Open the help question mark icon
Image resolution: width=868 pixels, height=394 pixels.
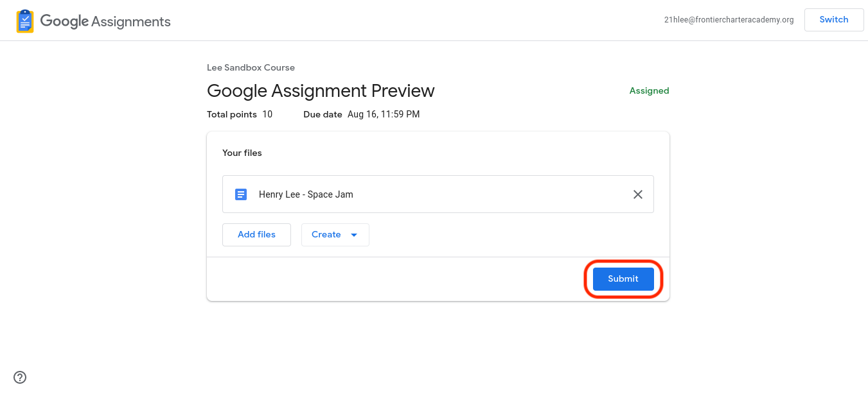(x=20, y=377)
